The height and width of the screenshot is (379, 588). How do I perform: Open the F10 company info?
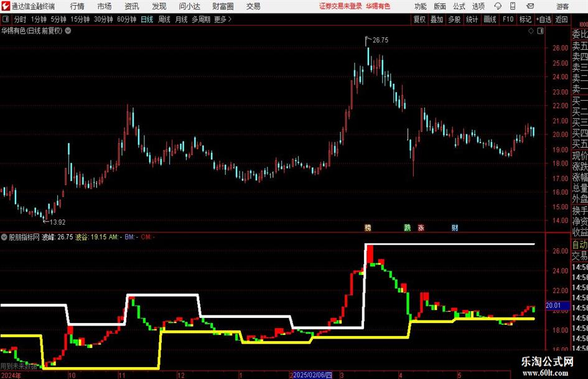508,19
